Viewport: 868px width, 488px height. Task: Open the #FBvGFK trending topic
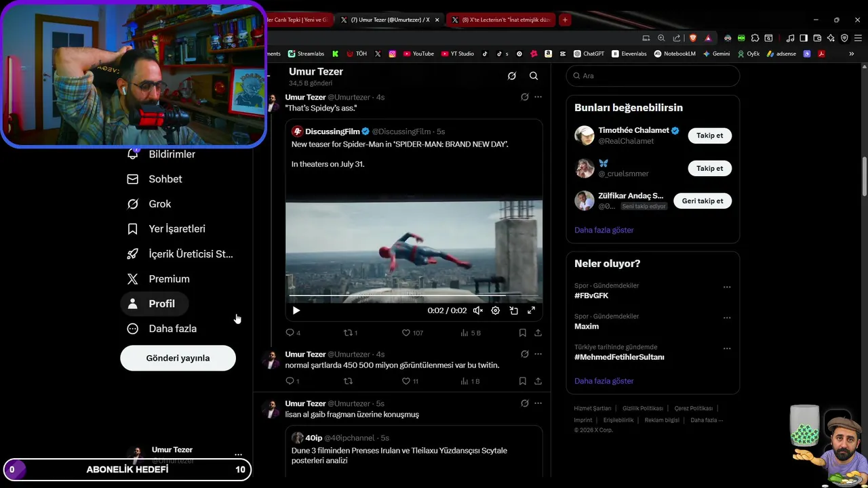pos(591,296)
